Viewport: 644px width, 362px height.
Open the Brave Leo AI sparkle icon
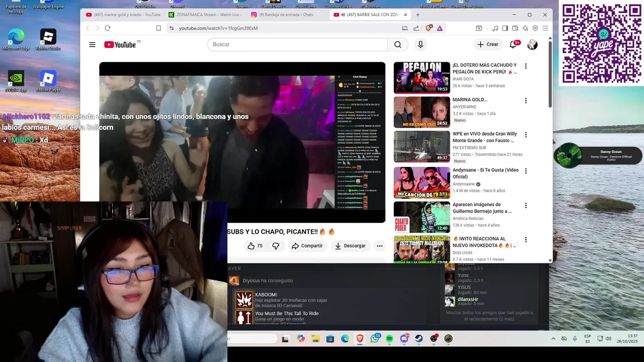(525, 28)
